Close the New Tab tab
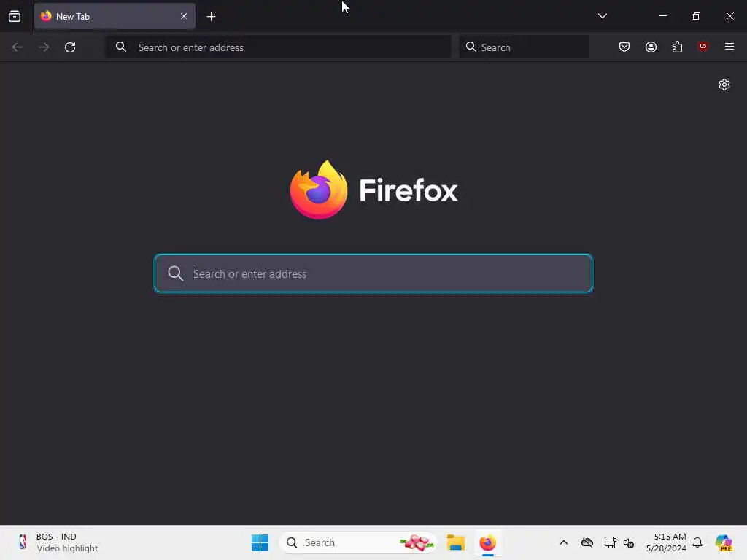This screenshot has height=560, width=747. pos(183,16)
